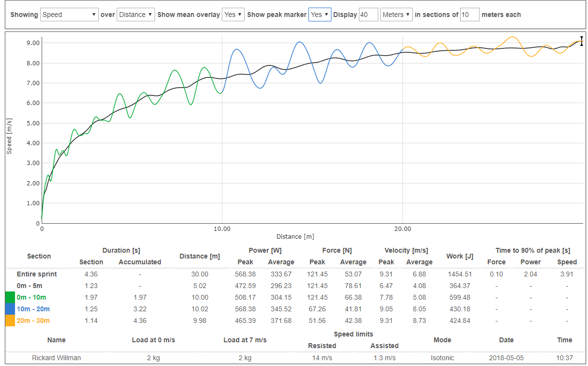Click the peak speed marker on chart

tap(582, 41)
